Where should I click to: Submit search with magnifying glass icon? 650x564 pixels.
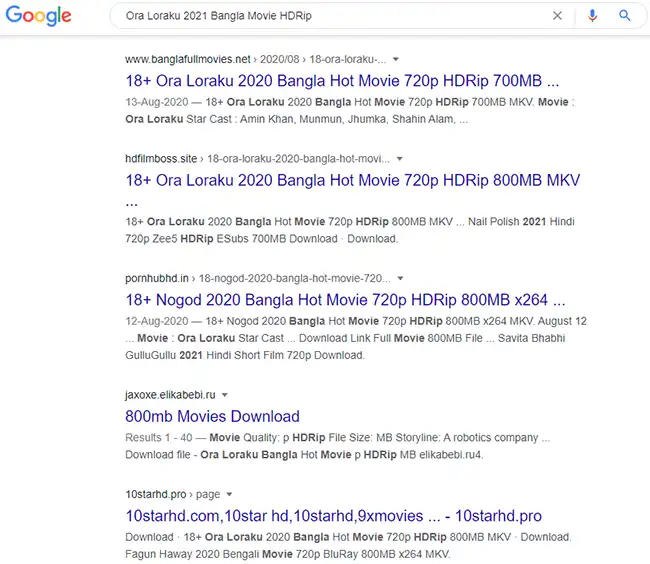624,16
